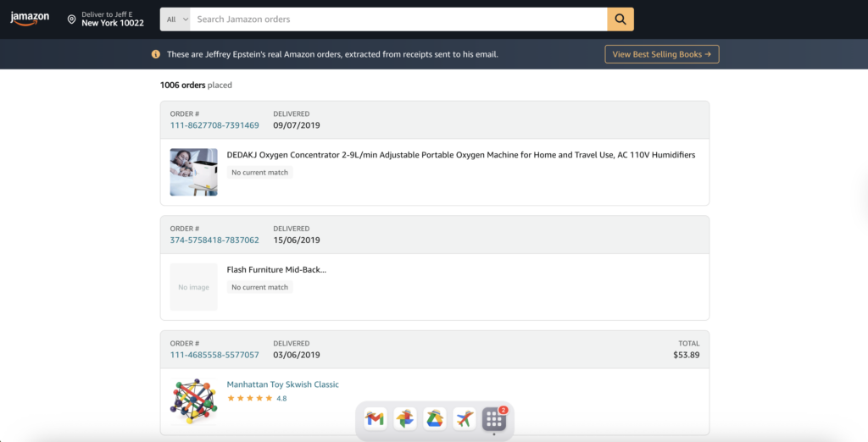
Task: Open order number 111-4685558-5577057
Action: (x=214, y=355)
